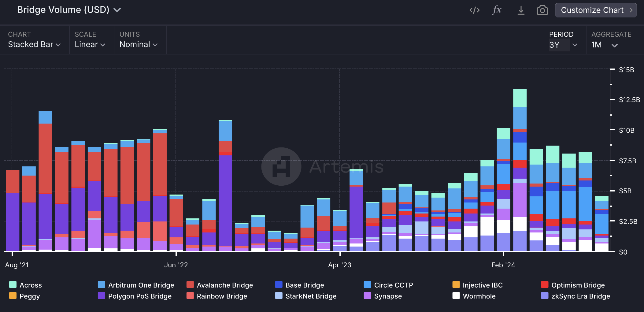
Task: Toggle the zkSync Era Bridge legend label
Action: click(x=580, y=296)
